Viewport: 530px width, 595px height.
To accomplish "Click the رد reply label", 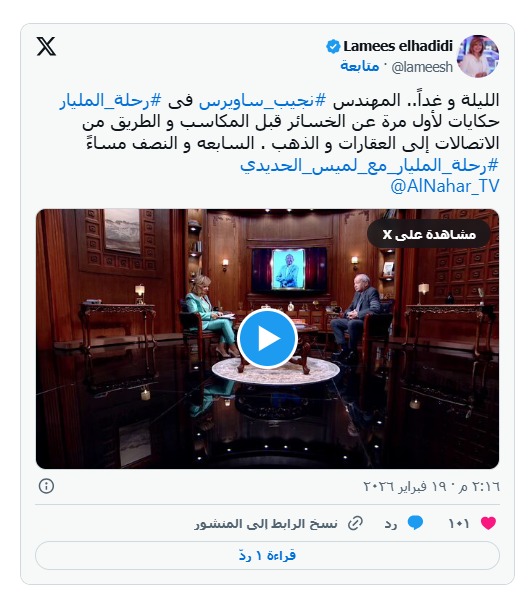I will point(391,524).
